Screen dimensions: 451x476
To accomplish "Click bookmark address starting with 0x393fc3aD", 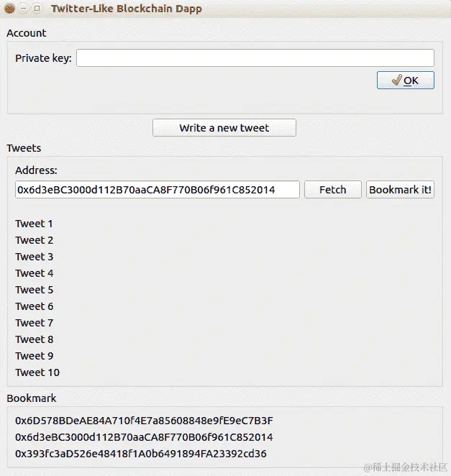I will click(141, 454).
